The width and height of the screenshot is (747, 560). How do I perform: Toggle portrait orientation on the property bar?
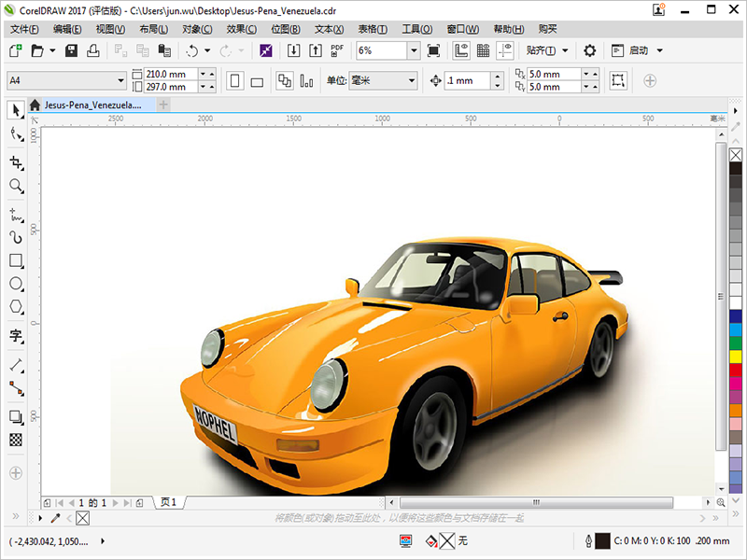[x=233, y=81]
